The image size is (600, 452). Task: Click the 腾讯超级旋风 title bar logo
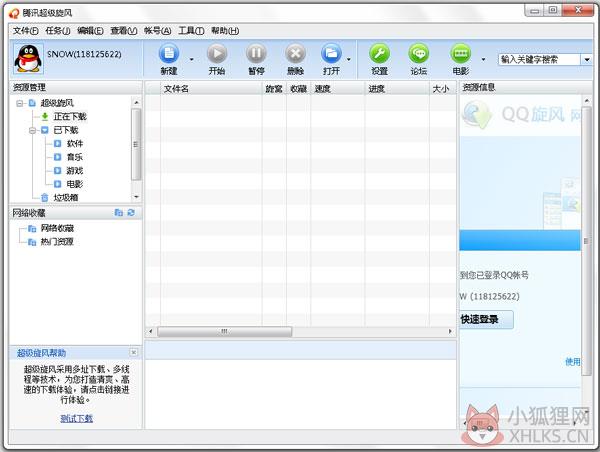click(x=14, y=13)
